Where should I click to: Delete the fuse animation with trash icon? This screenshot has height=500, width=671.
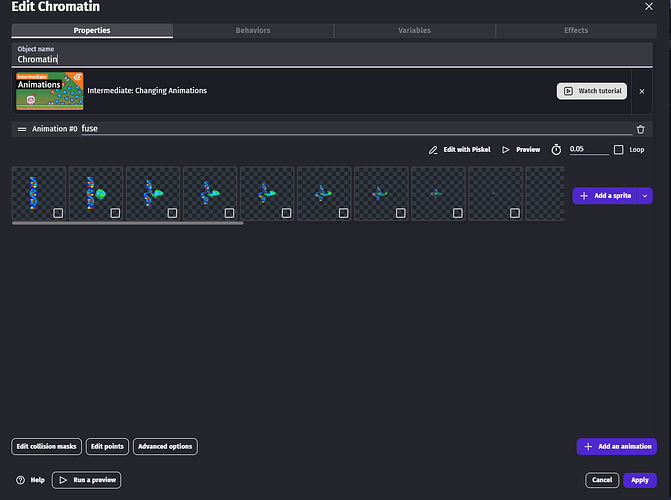coord(641,129)
